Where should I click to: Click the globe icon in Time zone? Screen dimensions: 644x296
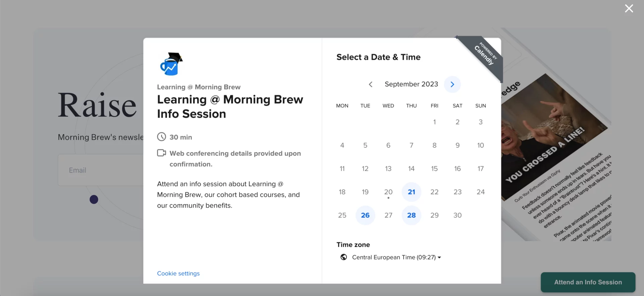tap(344, 257)
